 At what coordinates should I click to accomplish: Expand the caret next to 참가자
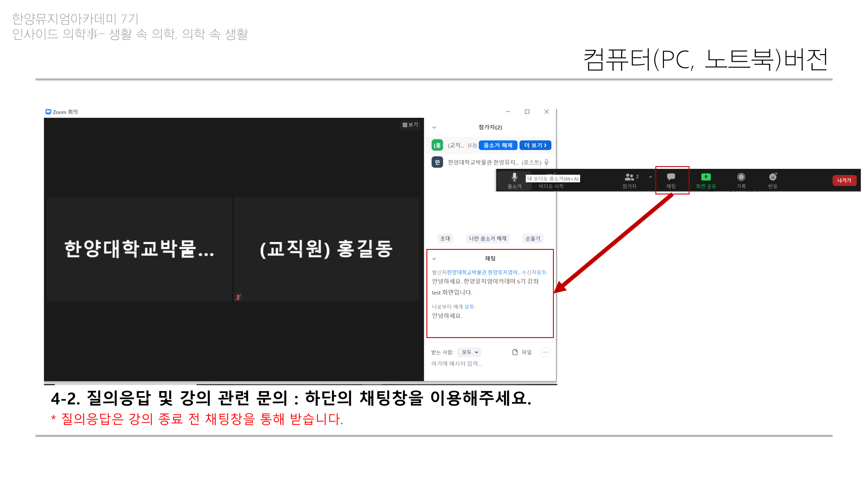click(x=650, y=177)
